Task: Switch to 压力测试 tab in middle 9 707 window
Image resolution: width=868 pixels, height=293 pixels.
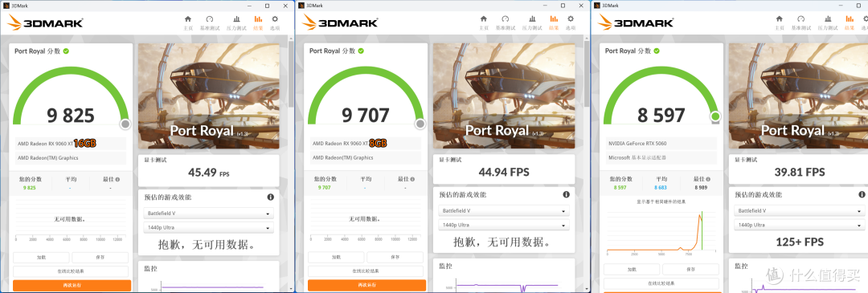Action: click(x=532, y=22)
